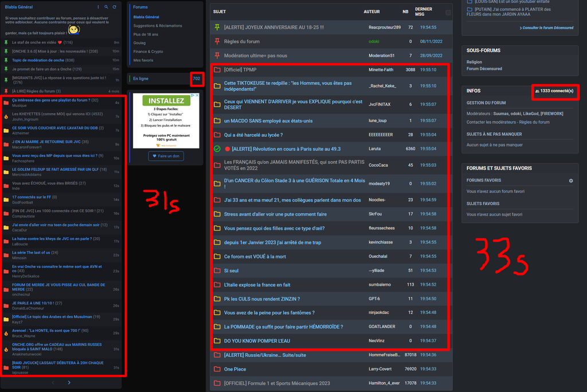Click the red folder icon of '[Officiel] TPMP'
This screenshot has width=587, height=392.
[x=217, y=70]
